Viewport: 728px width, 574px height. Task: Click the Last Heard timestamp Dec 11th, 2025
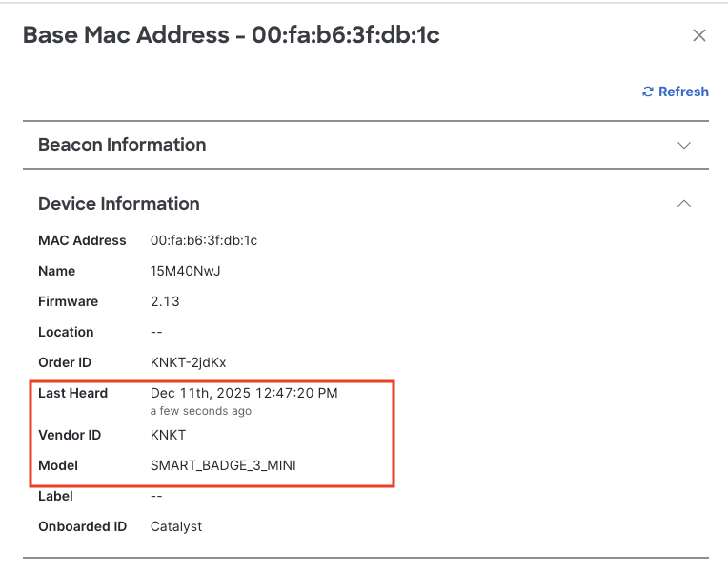pyautogui.click(x=244, y=393)
